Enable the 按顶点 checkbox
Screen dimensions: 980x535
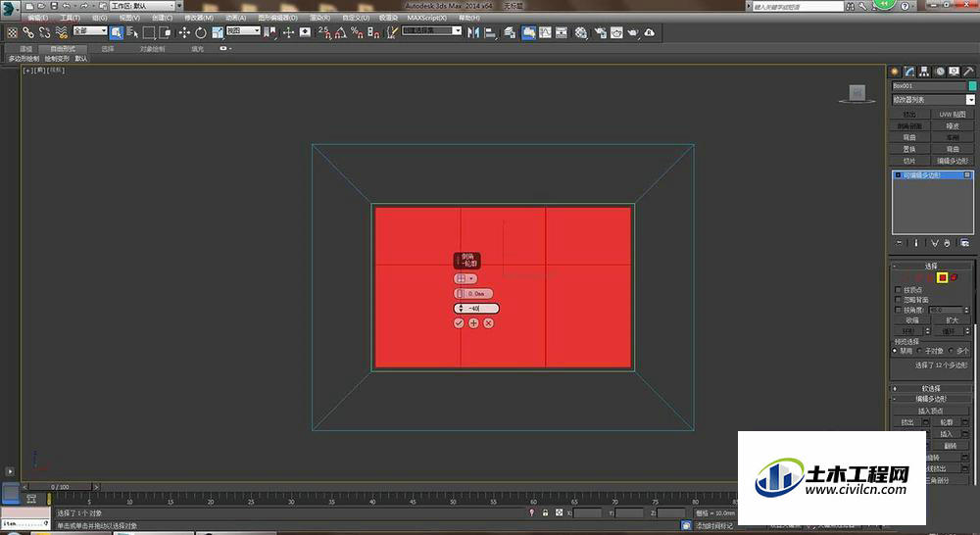point(898,290)
